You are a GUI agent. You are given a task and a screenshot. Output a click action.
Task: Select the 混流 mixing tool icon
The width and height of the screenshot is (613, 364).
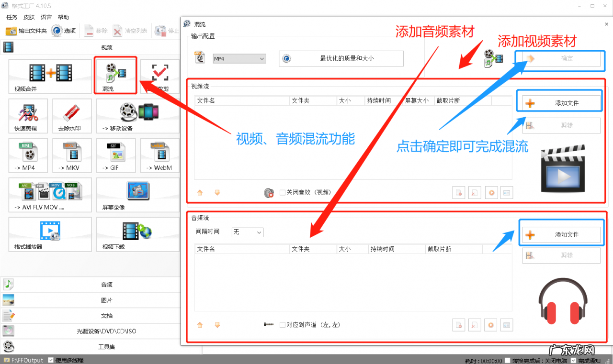(115, 75)
